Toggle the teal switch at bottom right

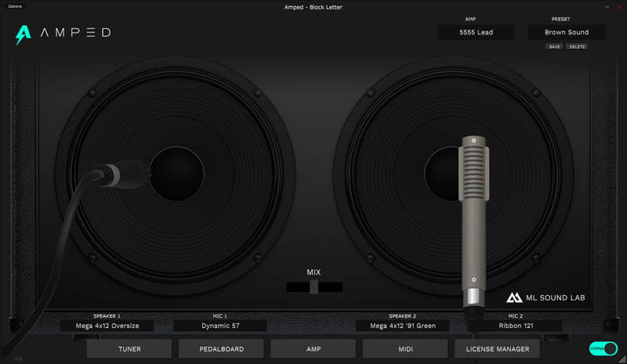click(x=603, y=348)
